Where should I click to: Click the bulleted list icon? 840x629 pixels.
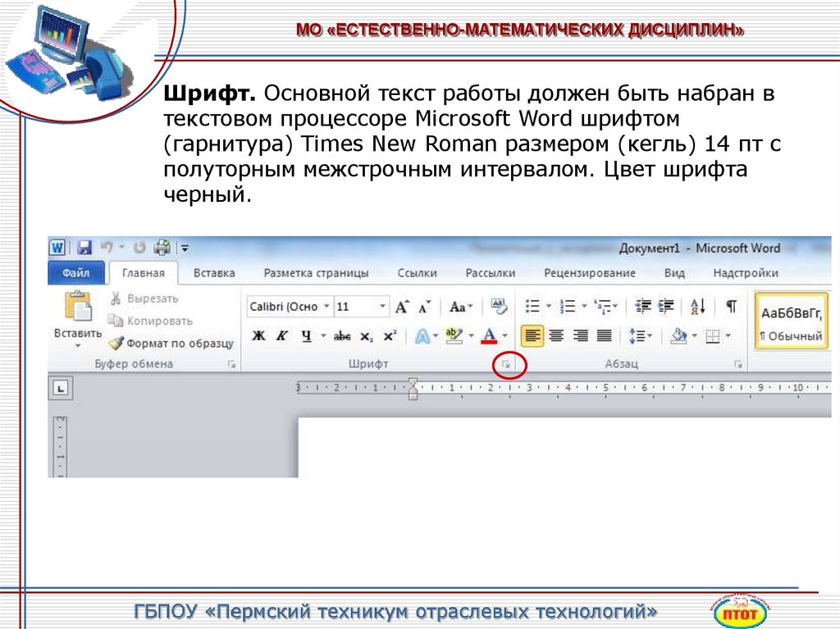(532, 307)
